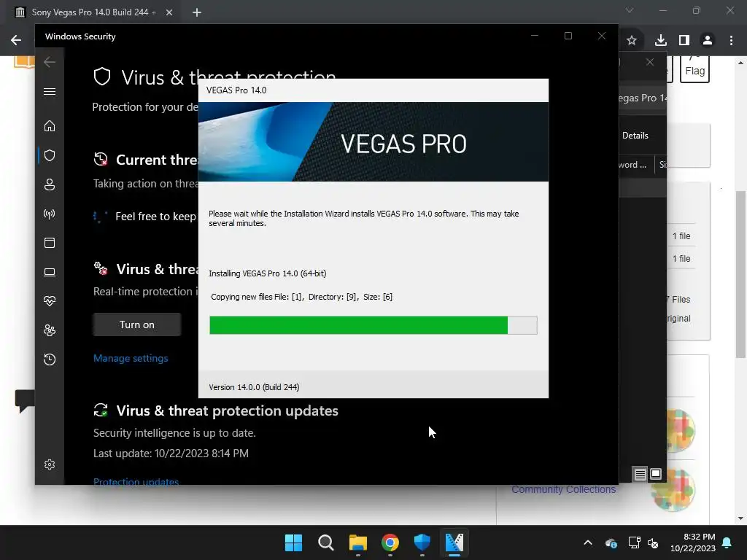Bookmark this page with the star icon
747x560 pixels.
pyautogui.click(x=632, y=41)
